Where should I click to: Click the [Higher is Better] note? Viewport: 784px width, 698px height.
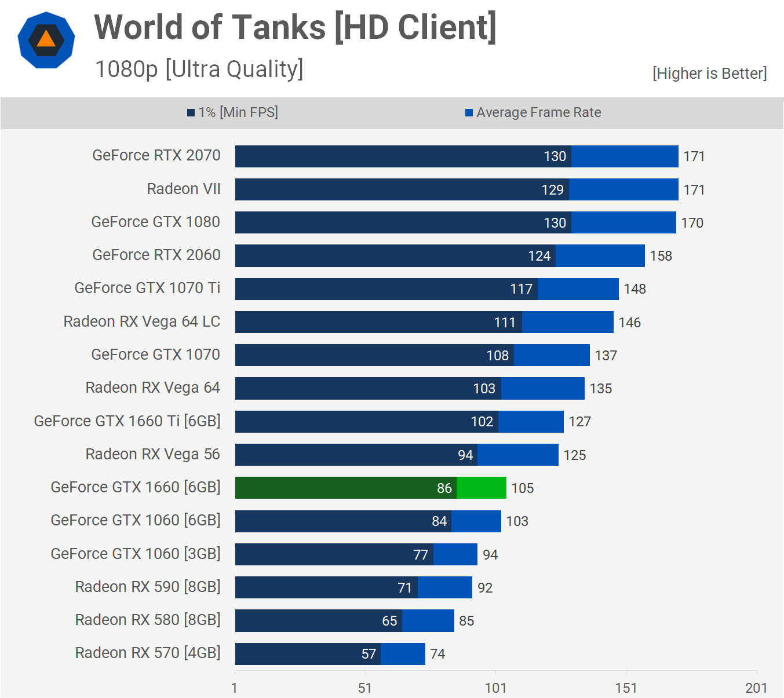(709, 74)
